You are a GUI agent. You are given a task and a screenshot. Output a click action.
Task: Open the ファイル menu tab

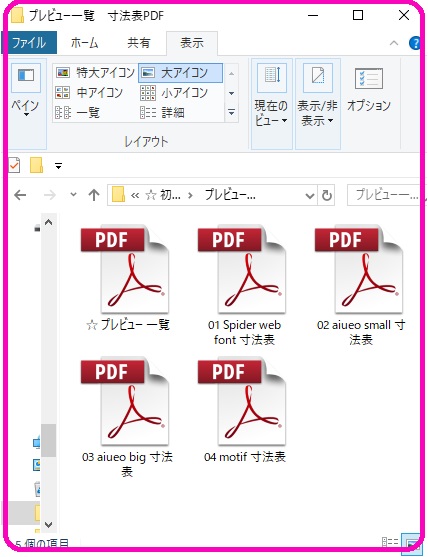pos(29,43)
